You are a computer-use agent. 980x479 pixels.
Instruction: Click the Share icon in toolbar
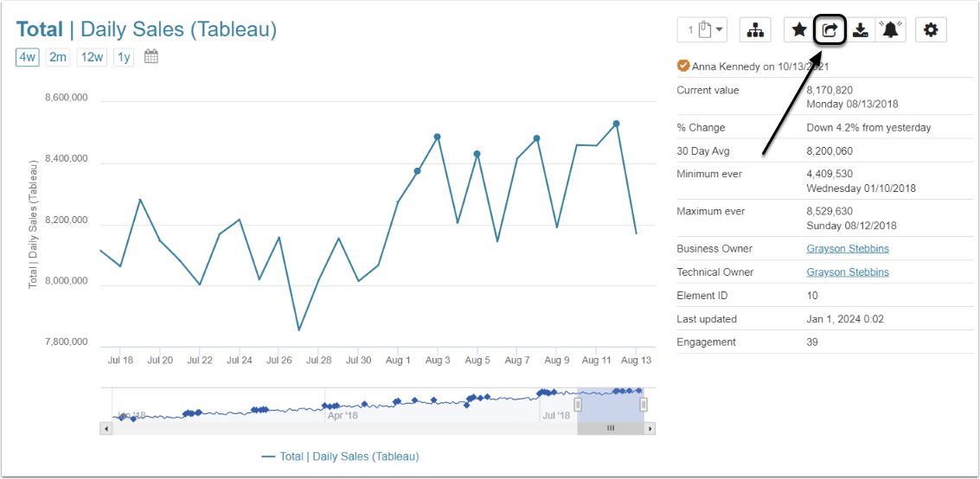tap(829, 30)
